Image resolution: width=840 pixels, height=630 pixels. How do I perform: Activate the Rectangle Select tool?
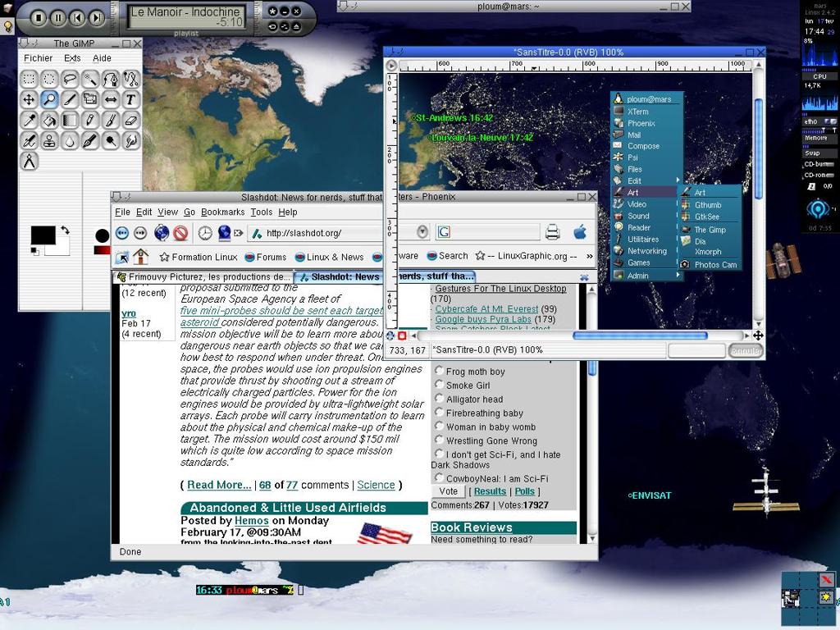click(x=29, y=80)
